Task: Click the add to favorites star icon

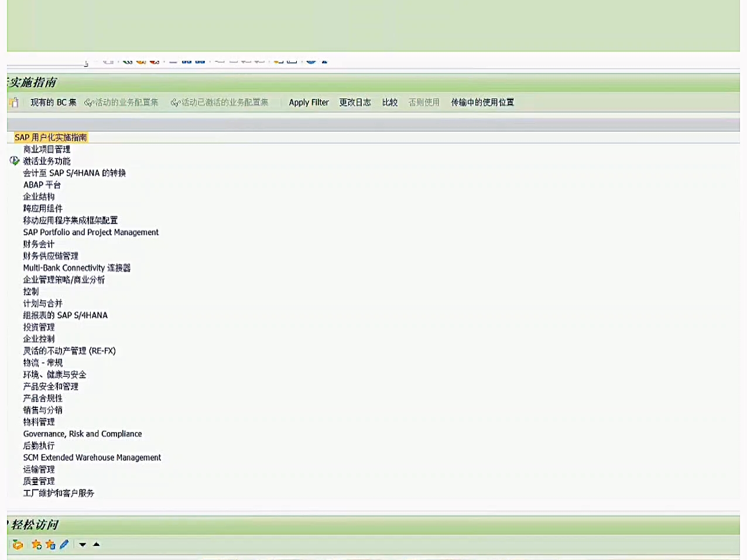Action: 36,545
